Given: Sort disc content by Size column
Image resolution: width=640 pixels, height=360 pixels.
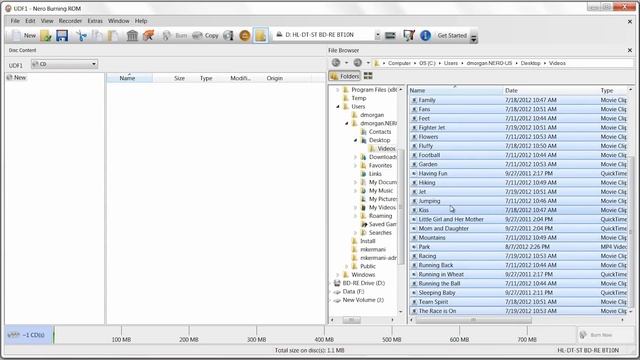Looking at the screenshot, I should click(179, 78).
